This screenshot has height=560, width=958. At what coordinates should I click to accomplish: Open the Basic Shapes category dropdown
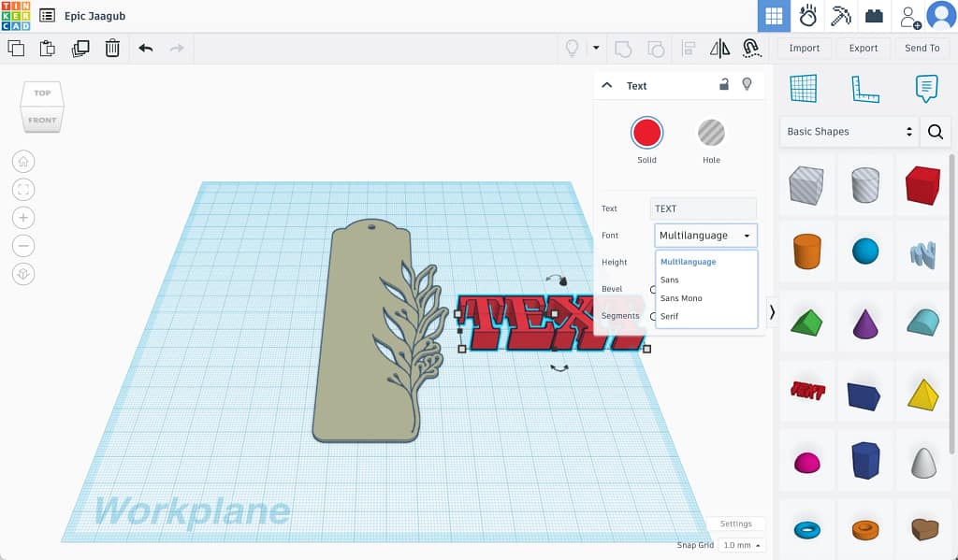(849, 132)
